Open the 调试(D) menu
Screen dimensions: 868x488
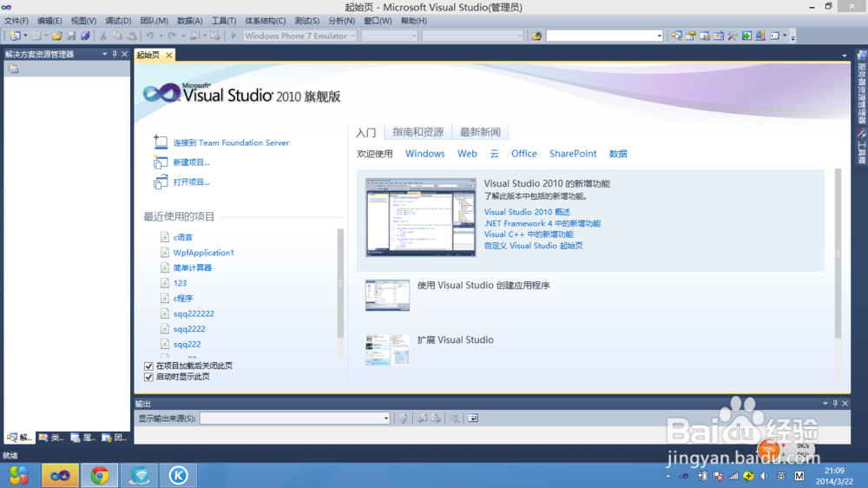(118, 21)
